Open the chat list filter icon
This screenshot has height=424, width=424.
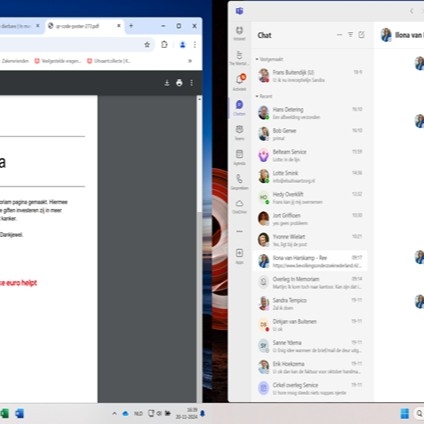350,35
